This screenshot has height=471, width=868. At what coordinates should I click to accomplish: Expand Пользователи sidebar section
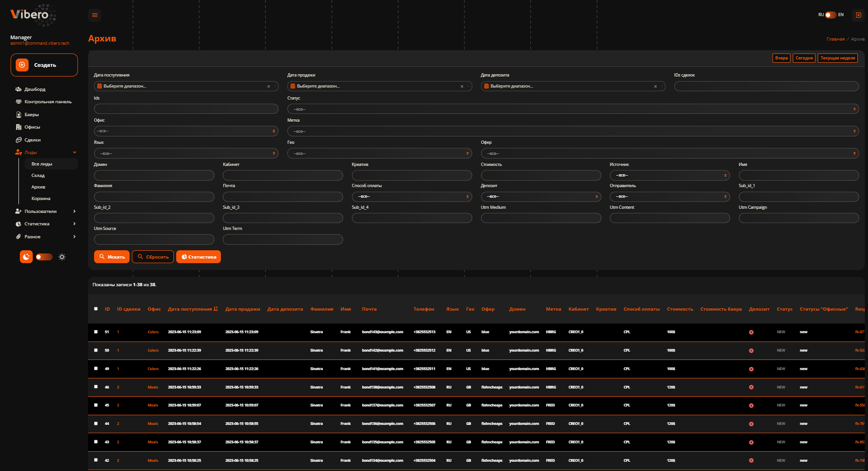point(45,211)
